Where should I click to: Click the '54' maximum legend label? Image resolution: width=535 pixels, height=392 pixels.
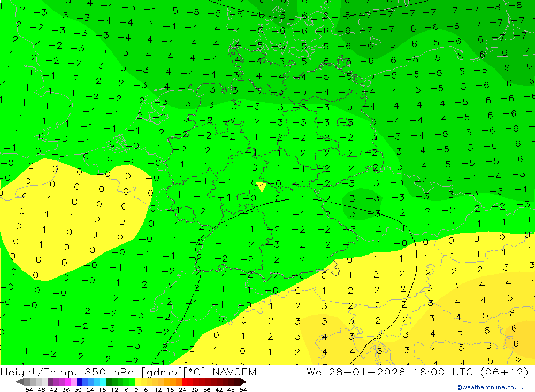tap(243, 390)
